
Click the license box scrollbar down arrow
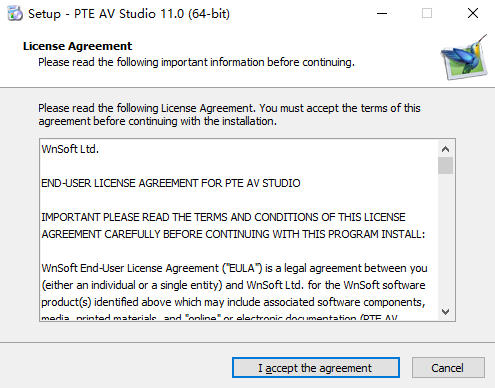point(445,312)
